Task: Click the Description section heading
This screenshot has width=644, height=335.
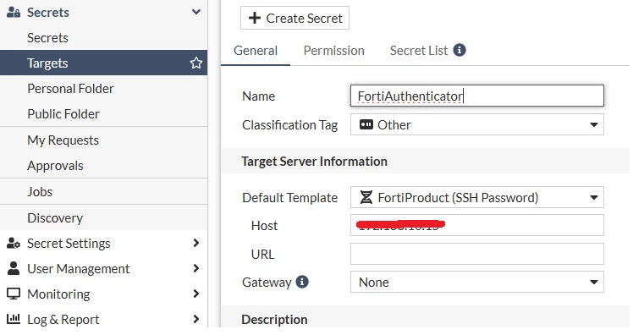Action: pyautogui.click(x=274, y=320)
